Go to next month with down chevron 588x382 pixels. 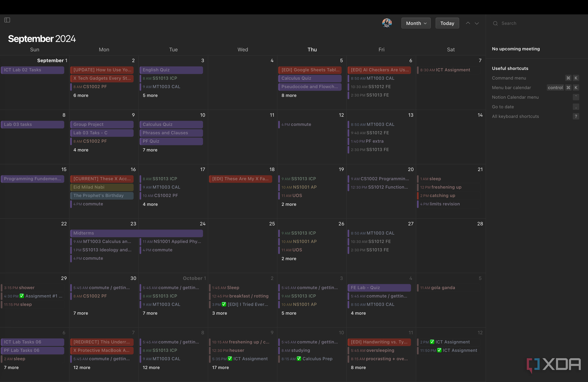coord(477,23)
